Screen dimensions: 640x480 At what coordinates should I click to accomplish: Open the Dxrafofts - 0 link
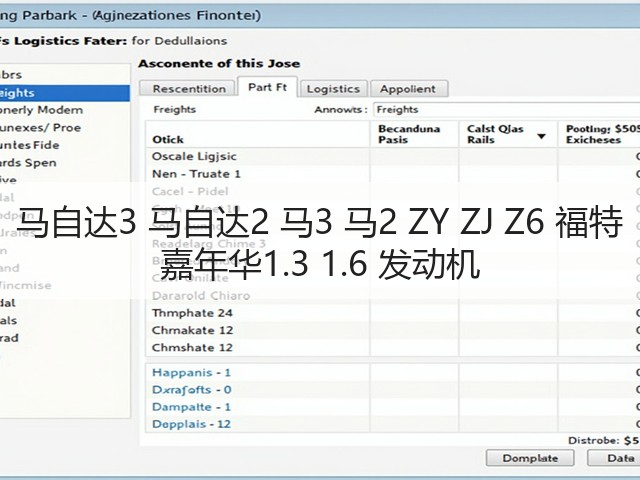(x=191, y=389)
